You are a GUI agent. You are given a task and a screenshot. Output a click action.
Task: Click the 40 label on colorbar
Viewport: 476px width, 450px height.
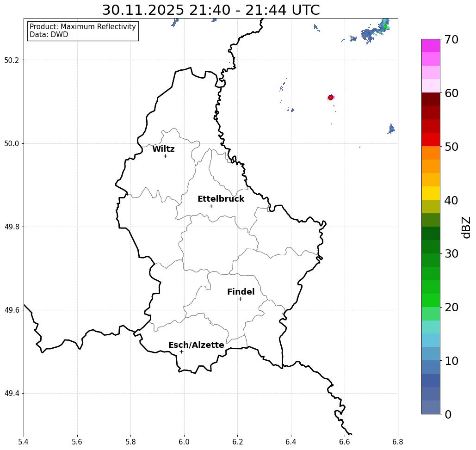click(451, 200)
